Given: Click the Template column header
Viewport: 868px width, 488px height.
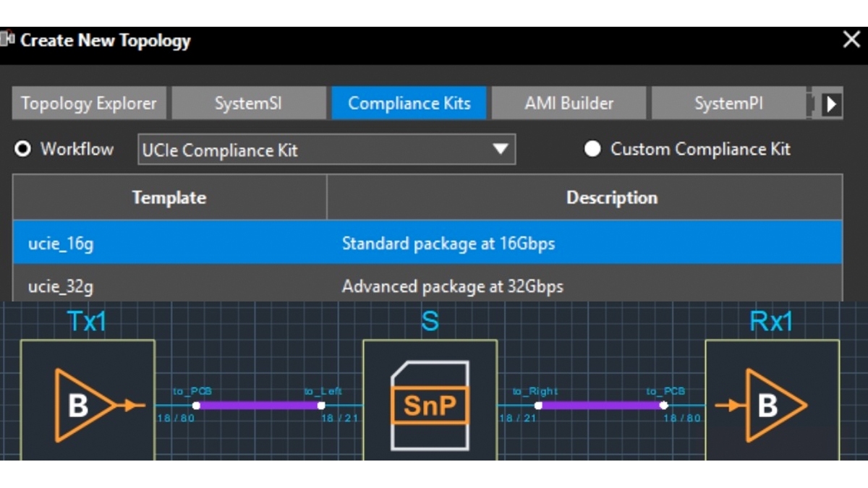Looking at the screenshot, I should [x=169, y=197].
